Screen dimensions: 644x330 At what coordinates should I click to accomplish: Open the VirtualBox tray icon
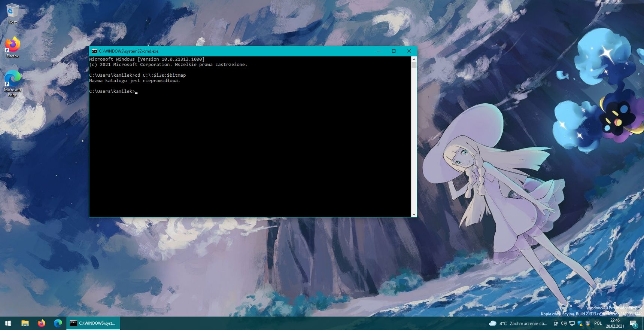[x=587, y=323]
